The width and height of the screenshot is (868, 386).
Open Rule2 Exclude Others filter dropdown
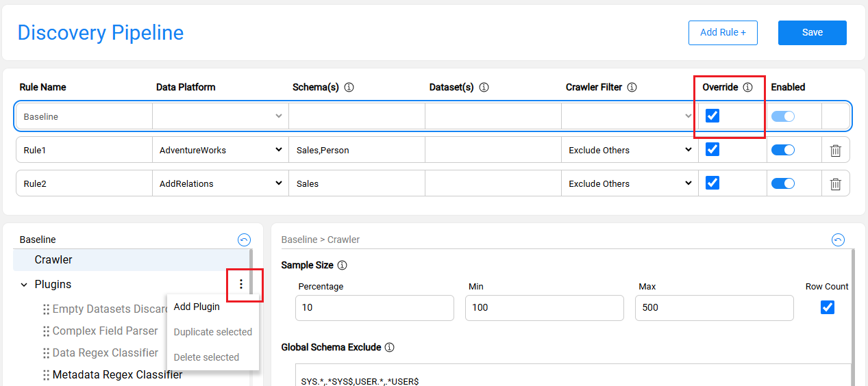(630, 183)
